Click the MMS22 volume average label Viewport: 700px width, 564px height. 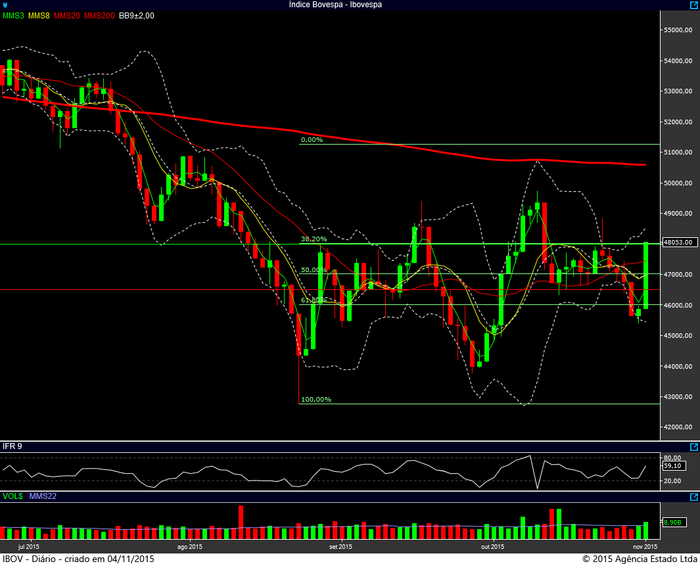pyautogui.click(x=43, y=496)
